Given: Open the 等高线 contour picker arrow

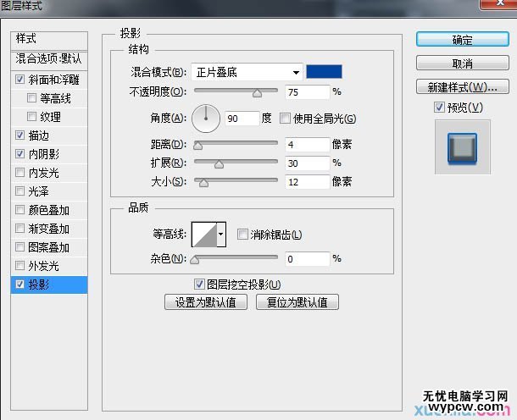Looking at the screenshot, I should coord(221,235).
